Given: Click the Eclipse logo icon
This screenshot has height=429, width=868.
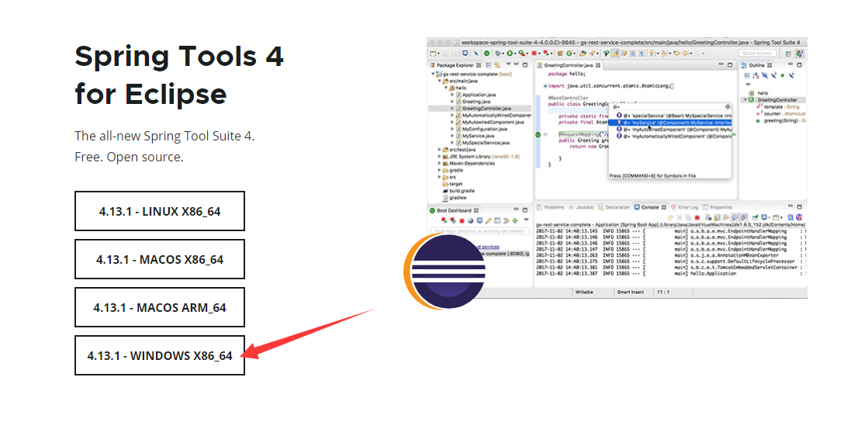Looking at the screenshot, I should [x=444, y=272].
